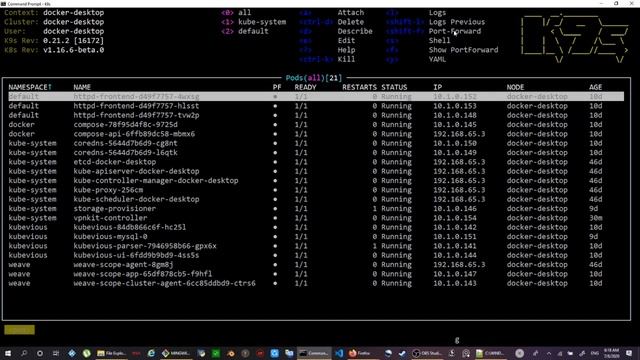
Task: Click IP 10.1.0.154 in vpnkit-controller row
Action: (455, 218)
